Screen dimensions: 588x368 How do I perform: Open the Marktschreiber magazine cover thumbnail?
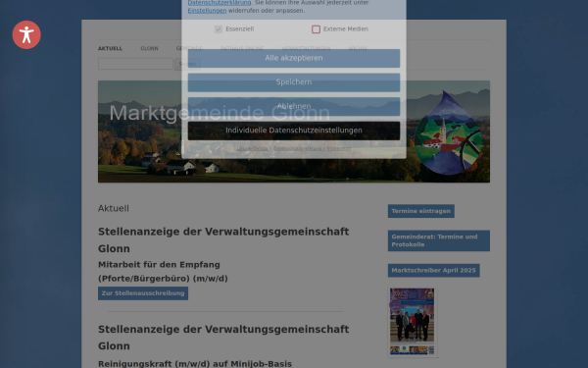pos(413,322)
